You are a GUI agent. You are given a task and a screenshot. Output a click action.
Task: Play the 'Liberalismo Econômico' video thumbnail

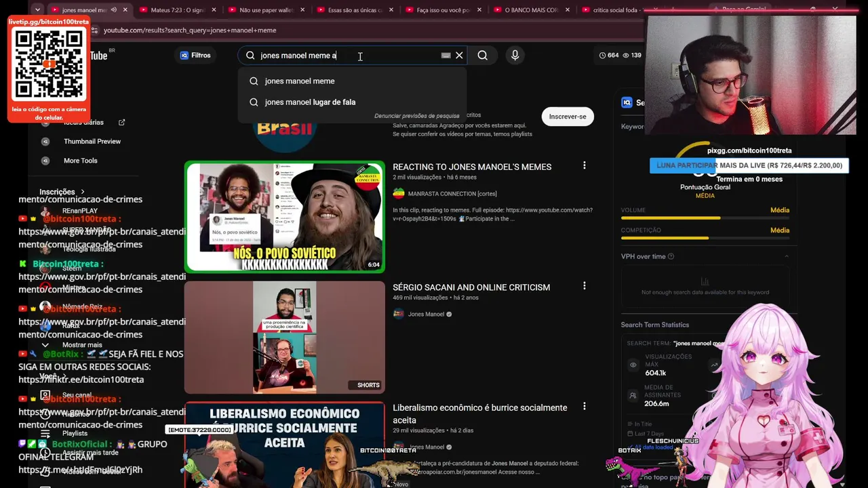[x=285, y=445]
